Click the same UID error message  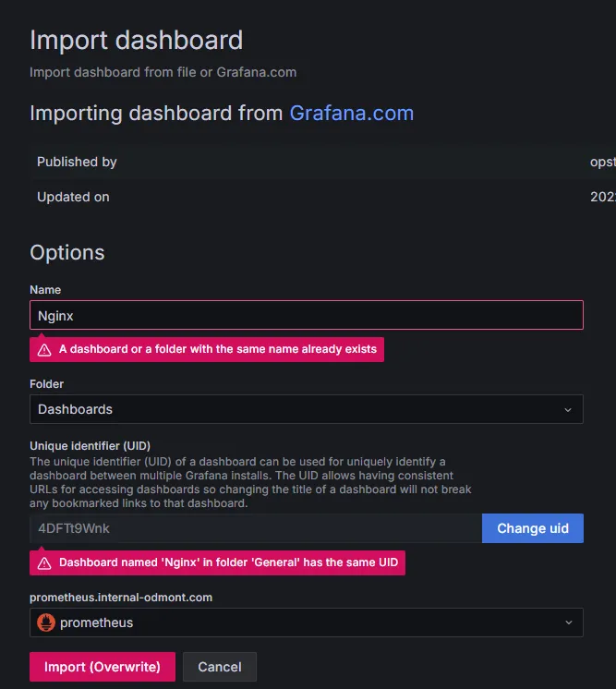(217, 562)
